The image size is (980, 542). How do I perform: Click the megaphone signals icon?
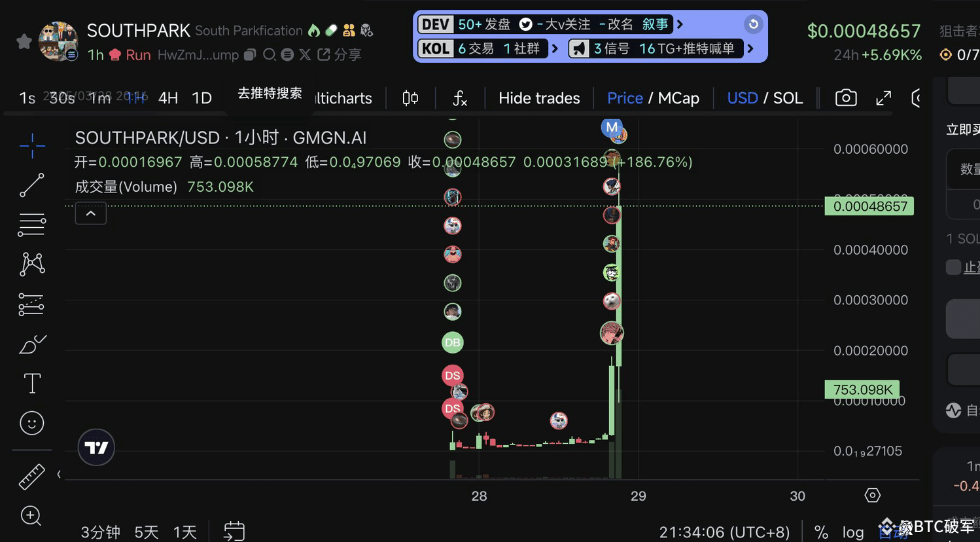point(579,48)
